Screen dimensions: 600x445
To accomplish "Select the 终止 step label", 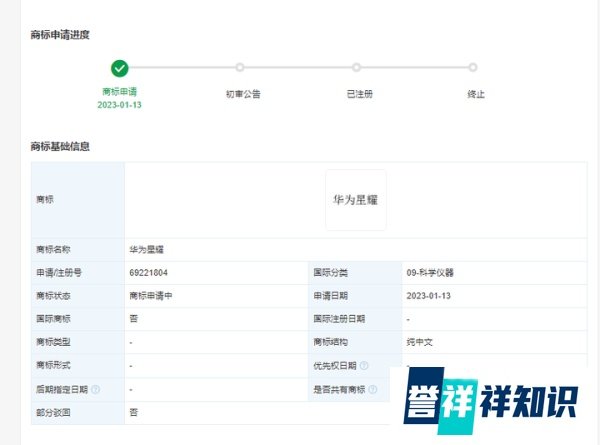I will tap(476, 94).
